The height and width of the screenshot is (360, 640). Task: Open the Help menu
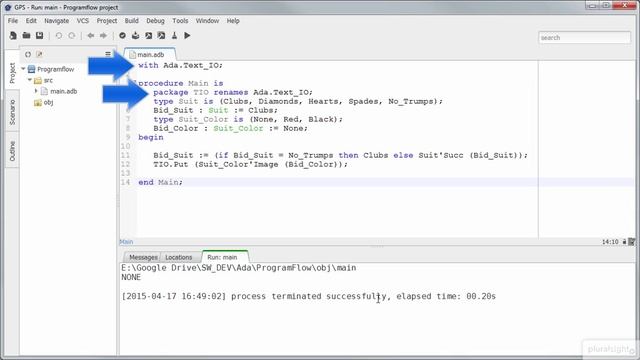[233, 21]
